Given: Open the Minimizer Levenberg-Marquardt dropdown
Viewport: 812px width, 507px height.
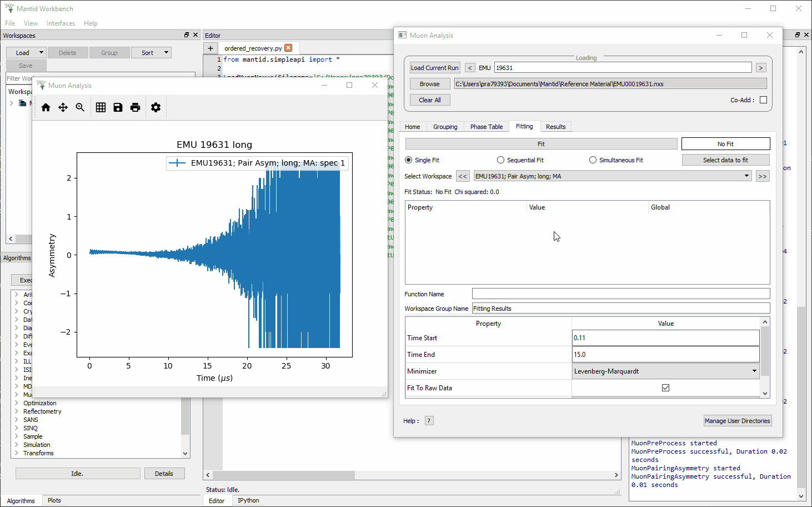Looking at the screenshot, I should point(754,371).
